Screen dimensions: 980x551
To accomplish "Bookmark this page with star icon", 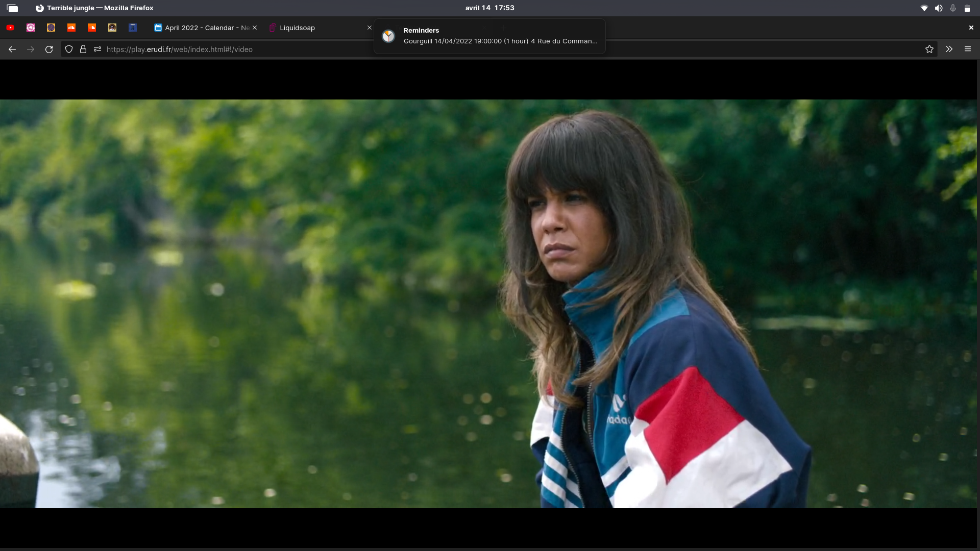I will (929, 49).
